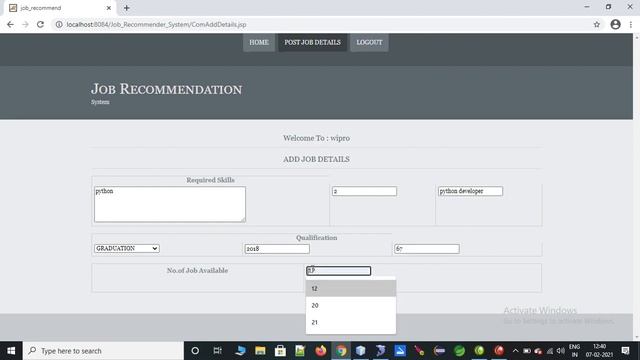Select the job_recommend browser tab
The width and height of the screenshot is (640, 360).
click(60, 8)
